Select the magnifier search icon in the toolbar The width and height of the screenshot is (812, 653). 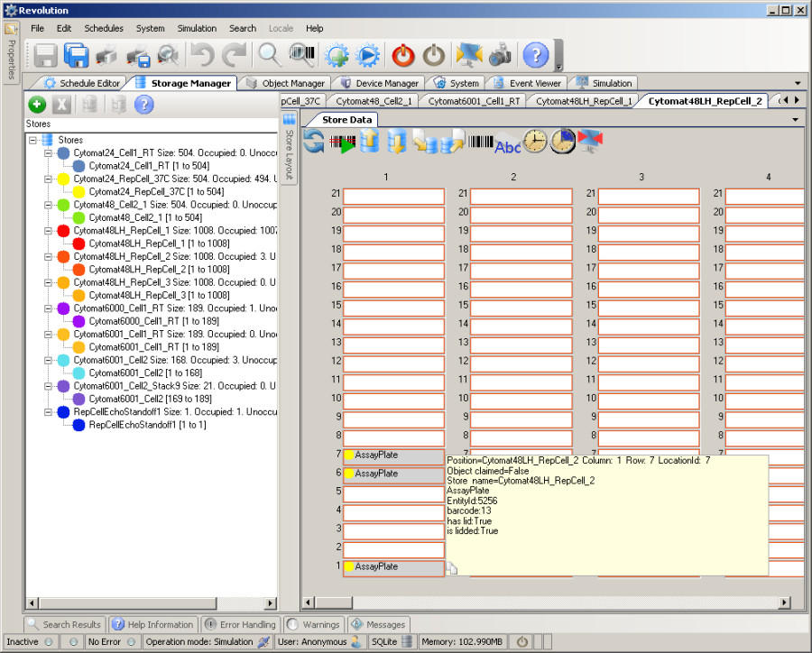coord(269,54)
